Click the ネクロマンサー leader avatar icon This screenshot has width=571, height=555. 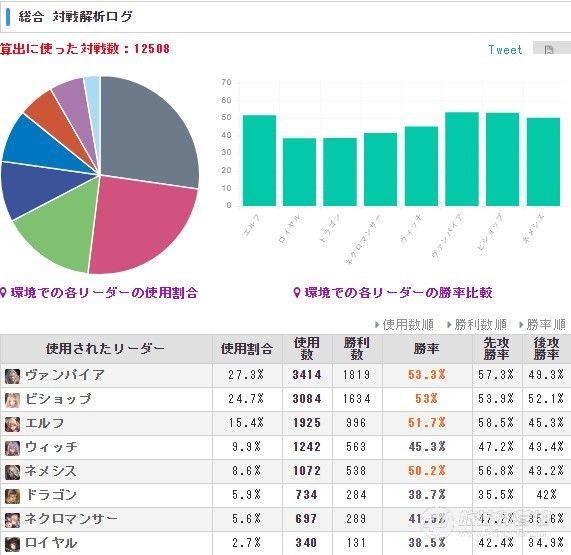(x=12, y=520)
